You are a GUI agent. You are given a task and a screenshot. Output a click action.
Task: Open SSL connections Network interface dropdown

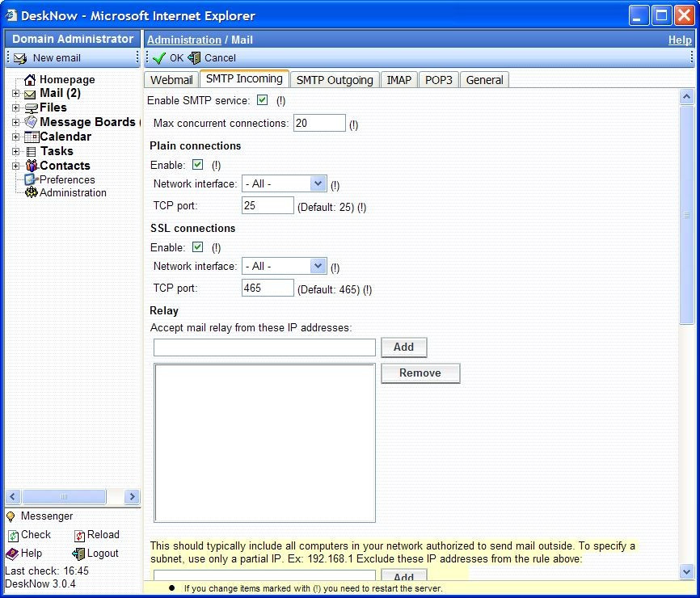pyautogui.click(x=285, y=267)
